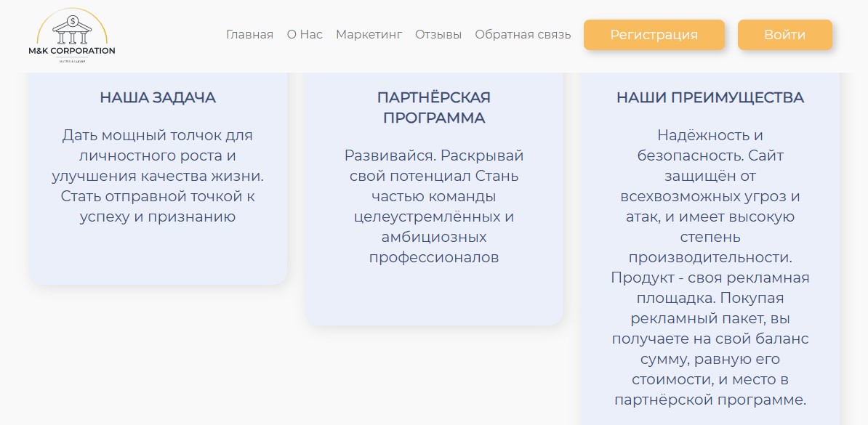Click text 'улучшения качества жизни.'
Image resolution: width=868 pixels, height=425 pixels.
158,176
